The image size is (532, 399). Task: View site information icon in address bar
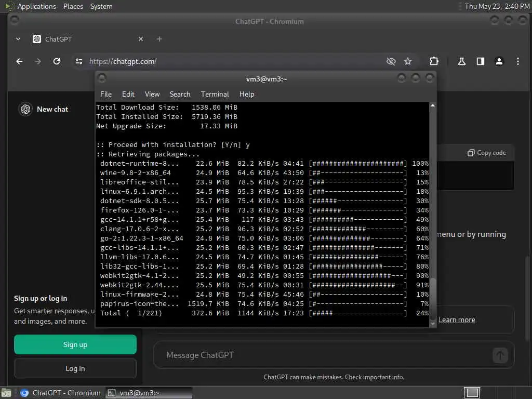click(x=79, y=61)
